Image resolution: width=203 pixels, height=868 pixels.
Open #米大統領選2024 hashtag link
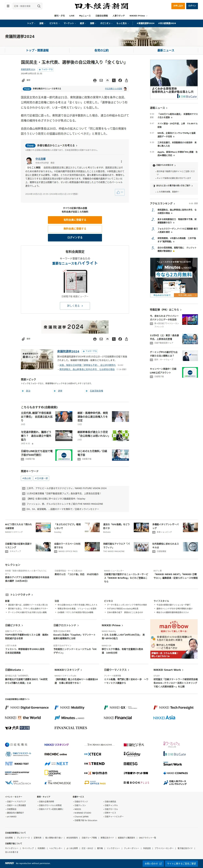pyautogui.click(x=167, y=23)
